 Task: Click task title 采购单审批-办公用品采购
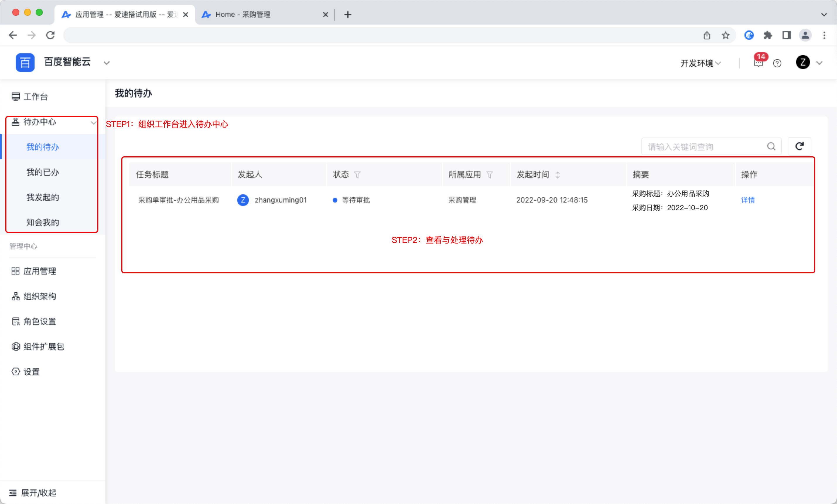[178, 200]
